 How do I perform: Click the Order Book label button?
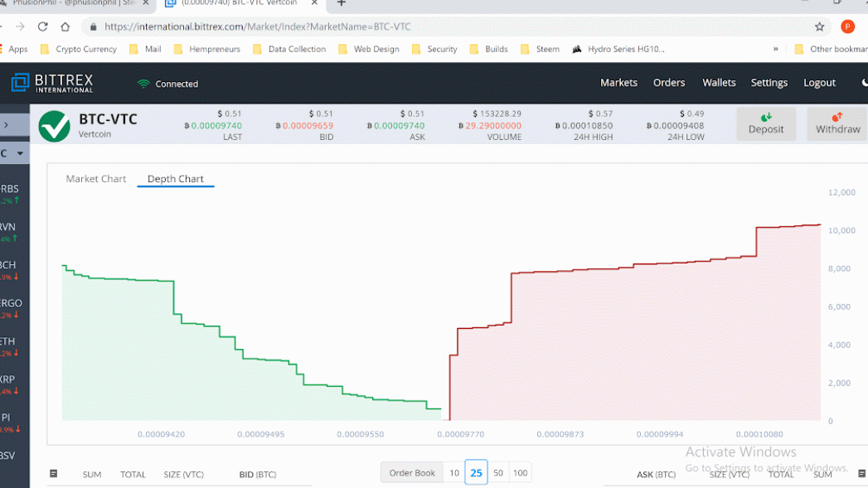[x=412, y=473]
